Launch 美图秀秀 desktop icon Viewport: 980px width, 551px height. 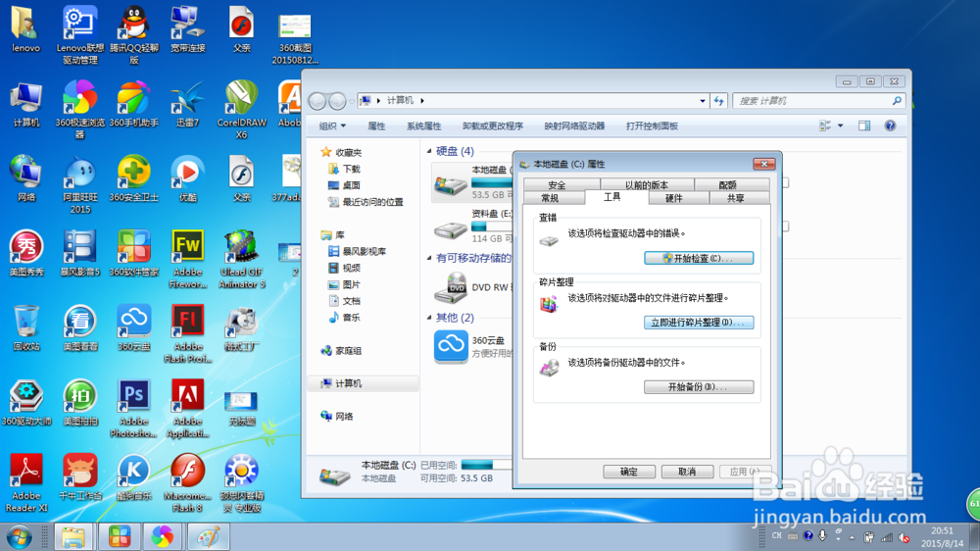[26, 253]
